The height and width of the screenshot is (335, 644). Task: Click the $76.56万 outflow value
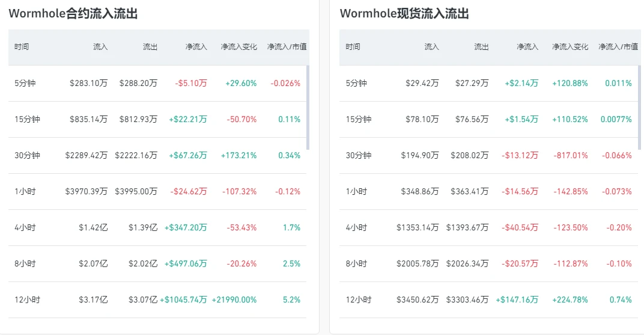(472, 120)
